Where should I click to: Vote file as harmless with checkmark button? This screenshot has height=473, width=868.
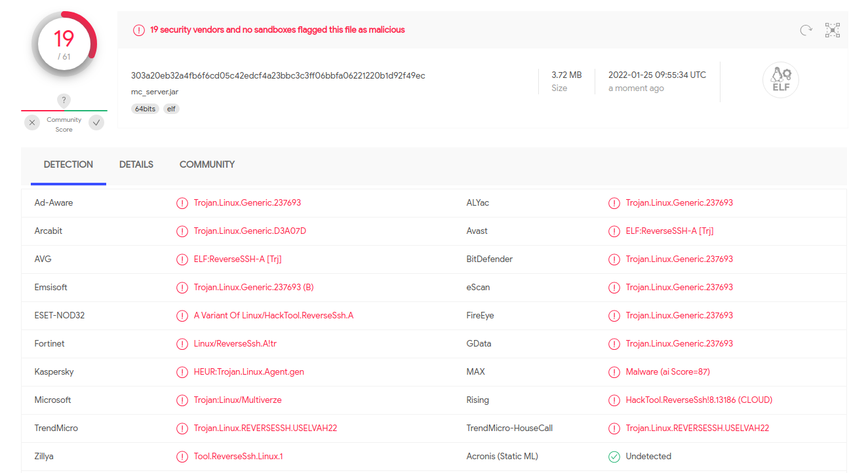tap(96, 123)
